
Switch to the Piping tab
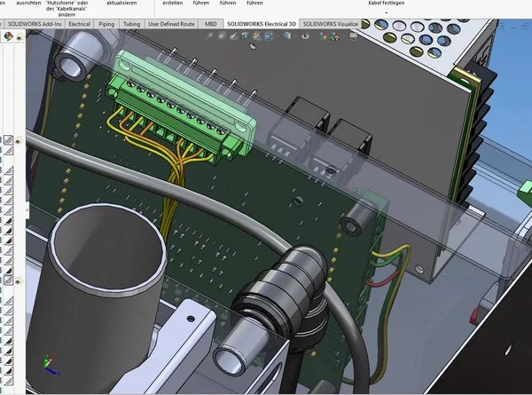point(106,25)
